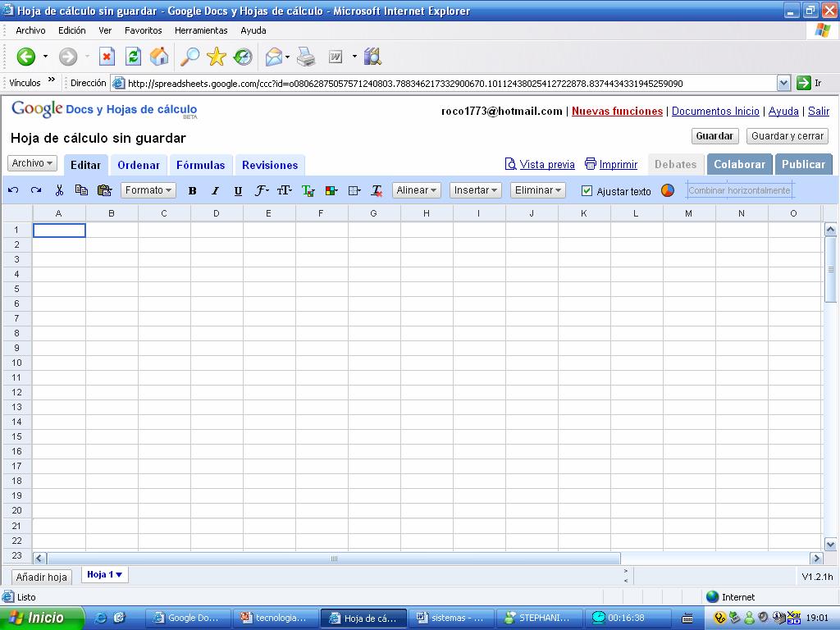
Task: Click the Combinar horizontalmente button
Action: click(739, 190)
